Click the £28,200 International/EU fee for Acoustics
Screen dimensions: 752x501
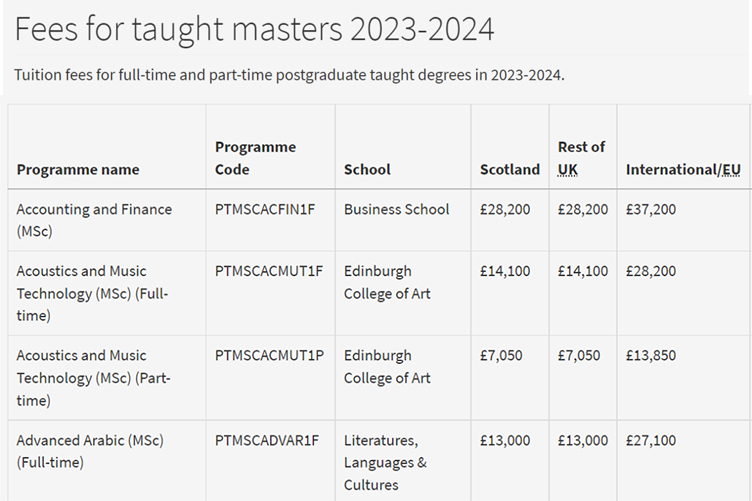click(x=651, y=271)
